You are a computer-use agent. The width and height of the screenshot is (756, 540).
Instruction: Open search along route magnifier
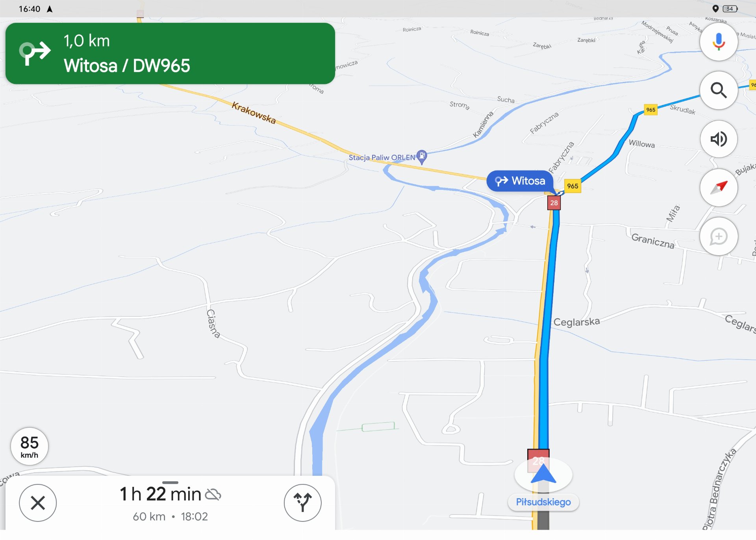(719, 90)
